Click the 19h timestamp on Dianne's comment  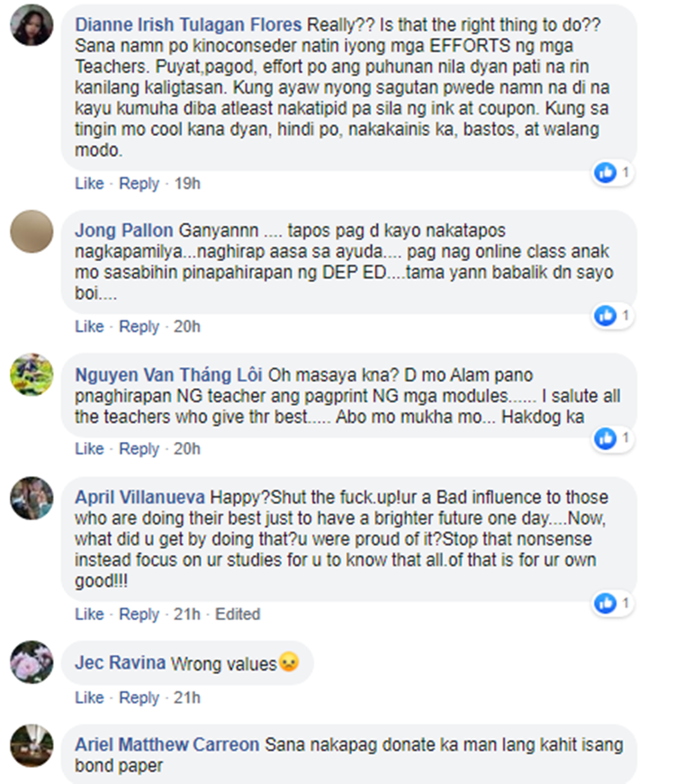[187, 184]
